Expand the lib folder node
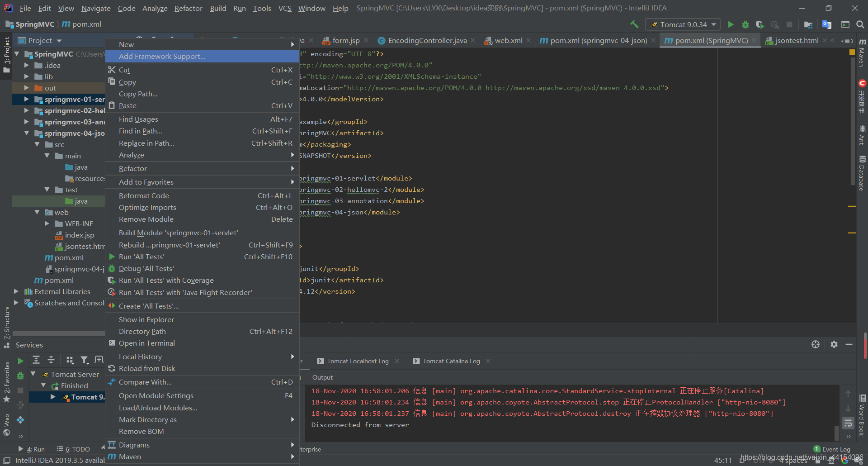868x466 pixels. click(27, 76)
